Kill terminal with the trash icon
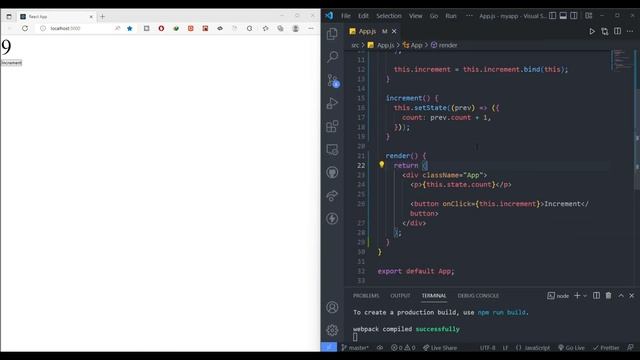 coord(609,296)
